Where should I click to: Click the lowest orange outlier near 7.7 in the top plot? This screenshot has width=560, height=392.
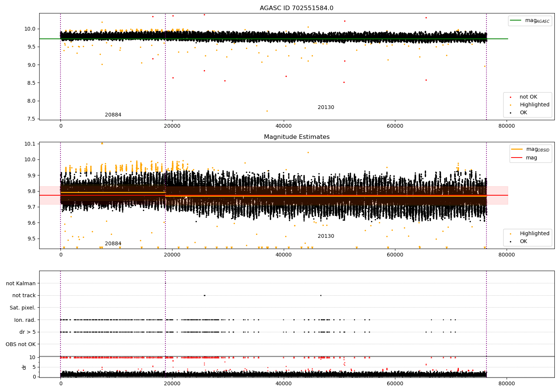(267, 111)
